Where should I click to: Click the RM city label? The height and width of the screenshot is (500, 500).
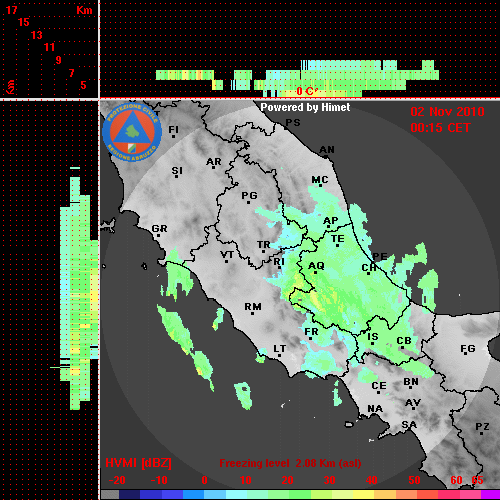[253, 307]
